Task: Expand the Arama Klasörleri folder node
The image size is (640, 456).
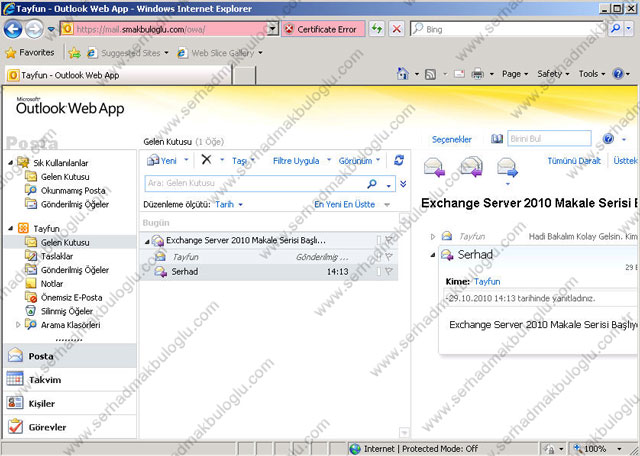Action: [18, 325]
